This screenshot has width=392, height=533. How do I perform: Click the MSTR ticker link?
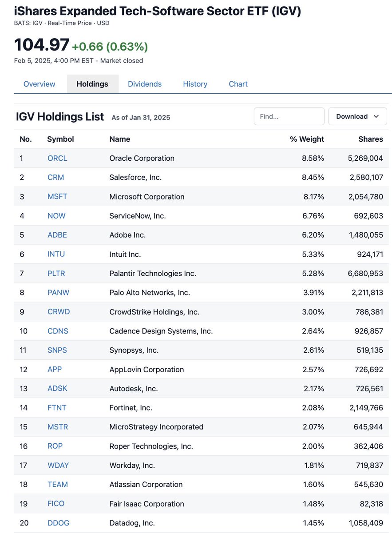[x=58, y=427]
